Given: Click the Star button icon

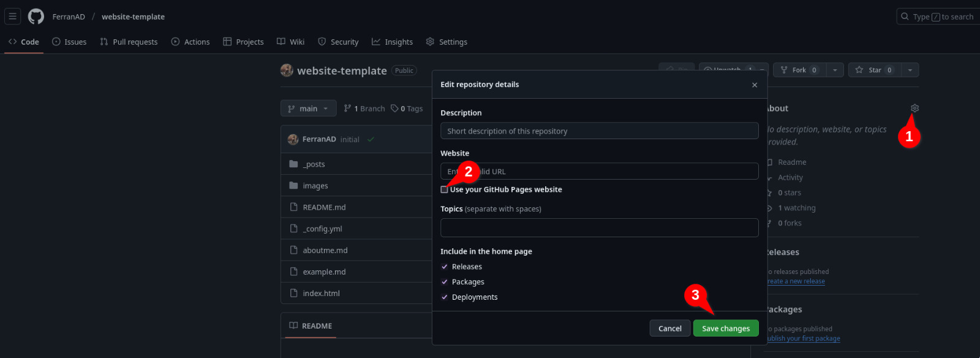Looking at the screenshot, I should tap(859, 70).
